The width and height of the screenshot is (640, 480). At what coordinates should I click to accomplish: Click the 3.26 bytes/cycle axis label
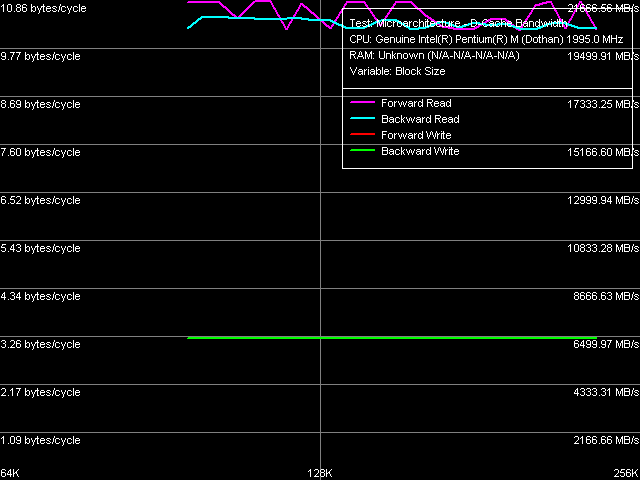coord(40,344)
